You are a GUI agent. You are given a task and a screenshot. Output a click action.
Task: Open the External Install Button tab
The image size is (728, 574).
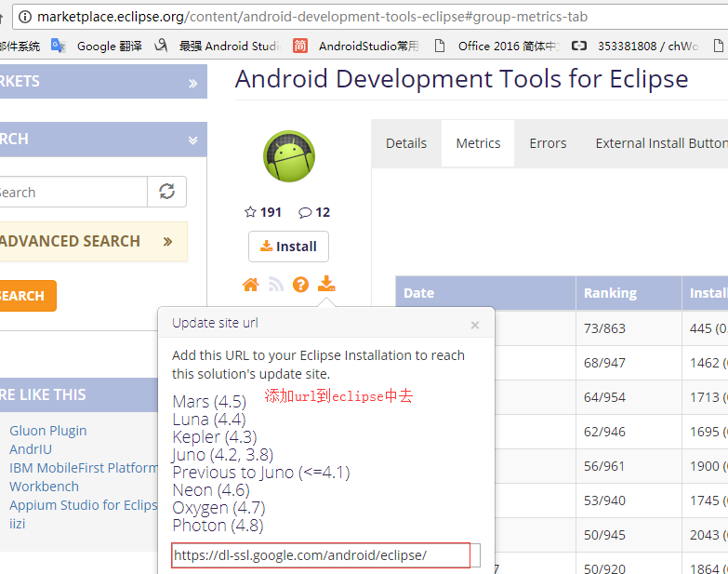coord(662,143)
